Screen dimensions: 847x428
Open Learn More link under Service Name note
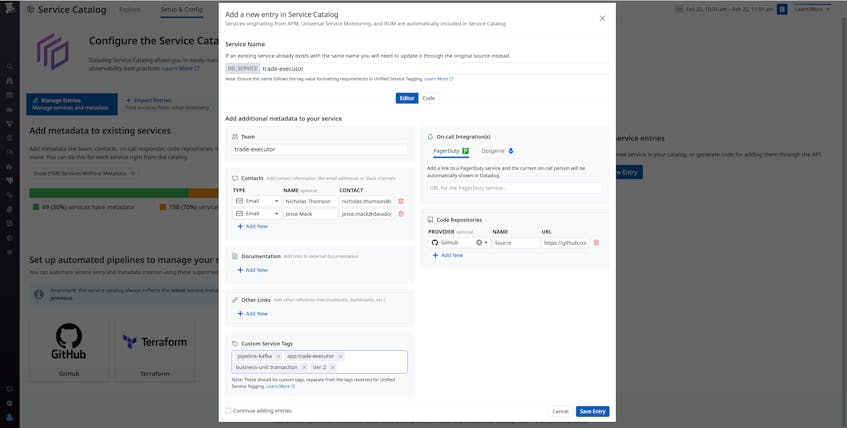[x=438, y=79]
